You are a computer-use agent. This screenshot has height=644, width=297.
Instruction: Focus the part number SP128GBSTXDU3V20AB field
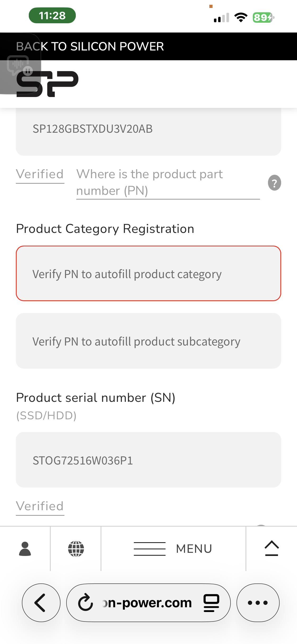click(148, 129)
